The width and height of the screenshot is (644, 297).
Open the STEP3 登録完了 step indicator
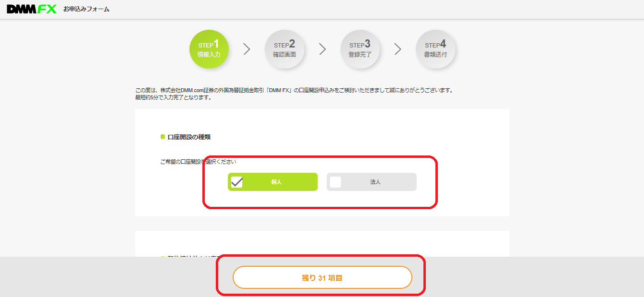(360, 49)
